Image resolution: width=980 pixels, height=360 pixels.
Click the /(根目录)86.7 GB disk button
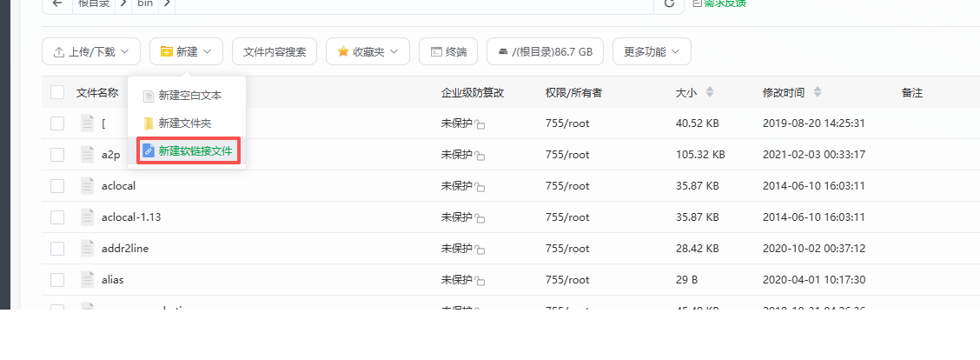coord(545,52)
